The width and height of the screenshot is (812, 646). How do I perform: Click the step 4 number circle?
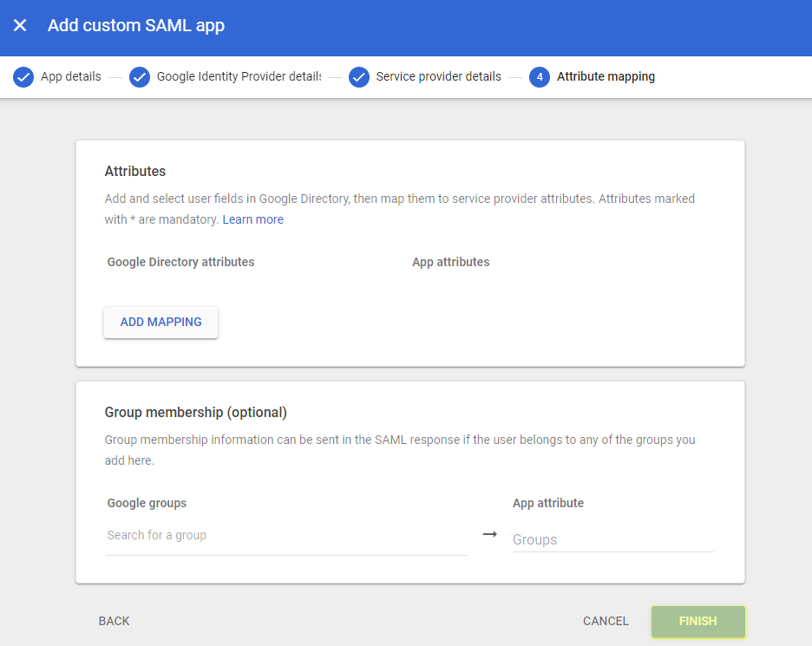coord(540,77)
